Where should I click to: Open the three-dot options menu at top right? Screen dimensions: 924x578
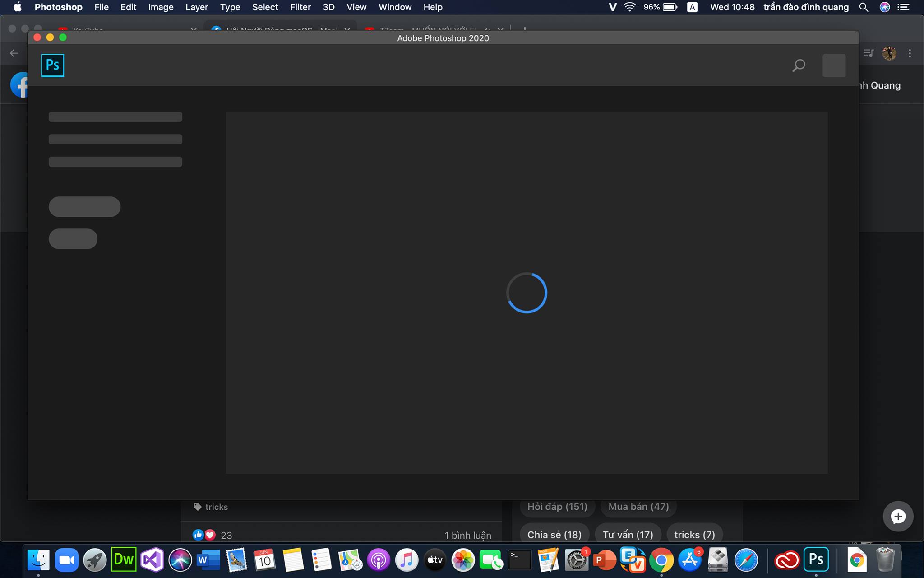(910, 53)
